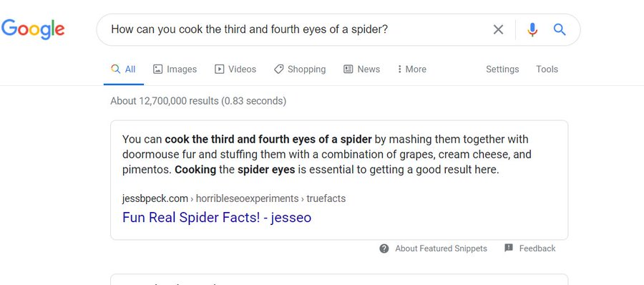Open the Tools options
This screenshot has height=285, width=644.
click(547, 69)
